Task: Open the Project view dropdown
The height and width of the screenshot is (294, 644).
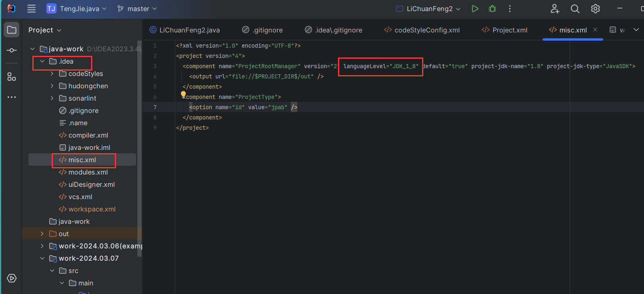Action: (x=45, y=30)
